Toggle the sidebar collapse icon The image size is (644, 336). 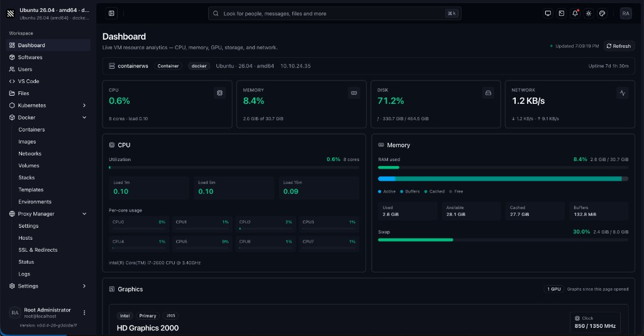111,13
